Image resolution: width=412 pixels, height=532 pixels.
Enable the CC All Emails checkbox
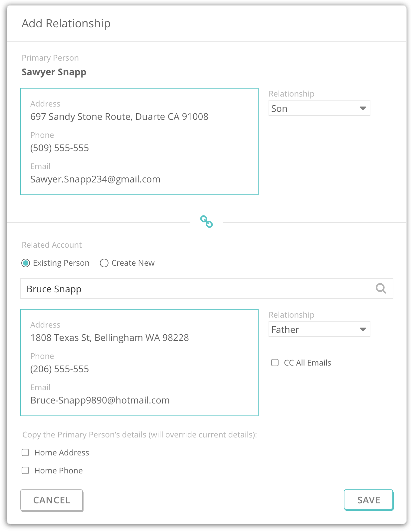click(x=275, y=363)
